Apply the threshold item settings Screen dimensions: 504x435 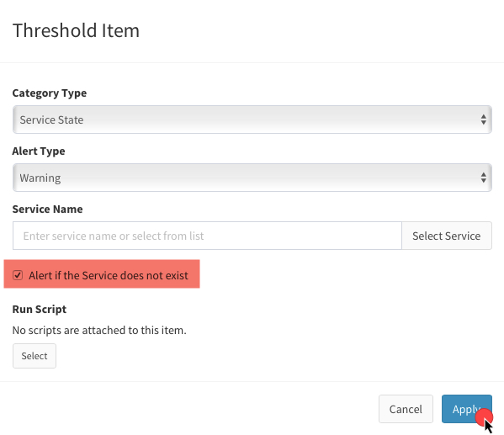[467, 409]
